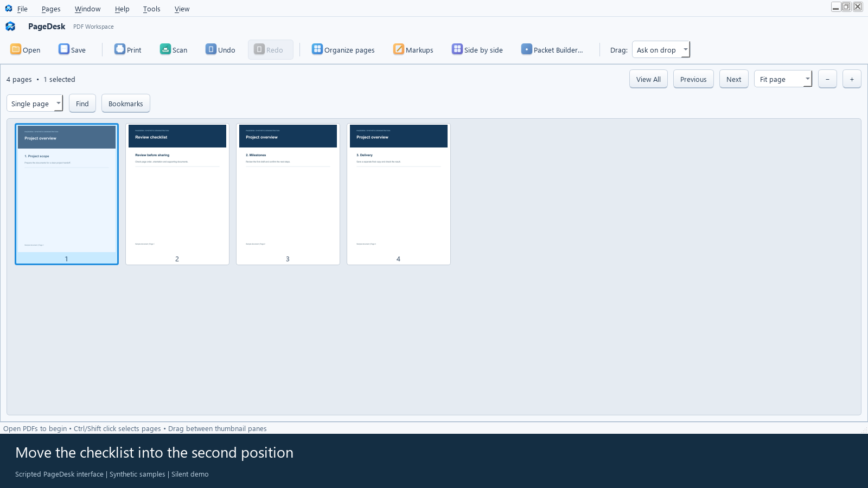
Task: Click the Open label in toolbar
Action: (31, 50)
